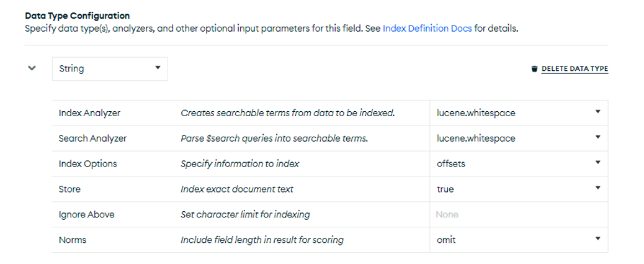Viewport: 644px width, 264px height.
Task: Open the Store true dropdown
Action: 519,189
